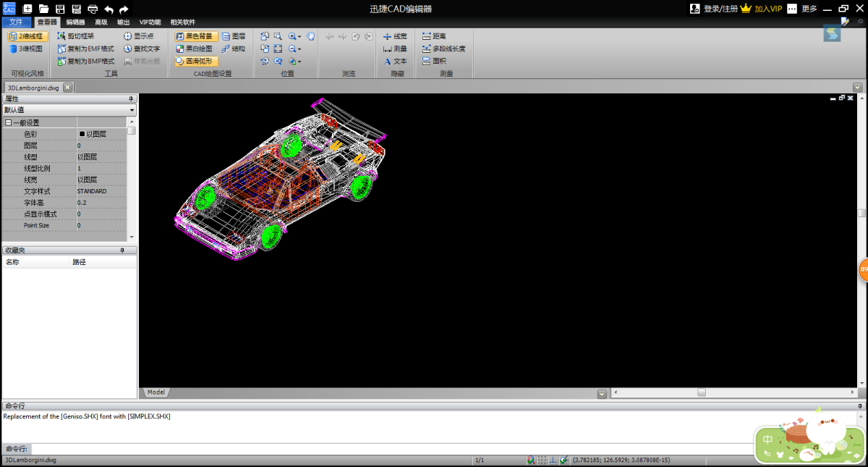Select the 面积 area measurement tool
The height and width of the screenshot is (467, 868).
click(x=434, y=62)
